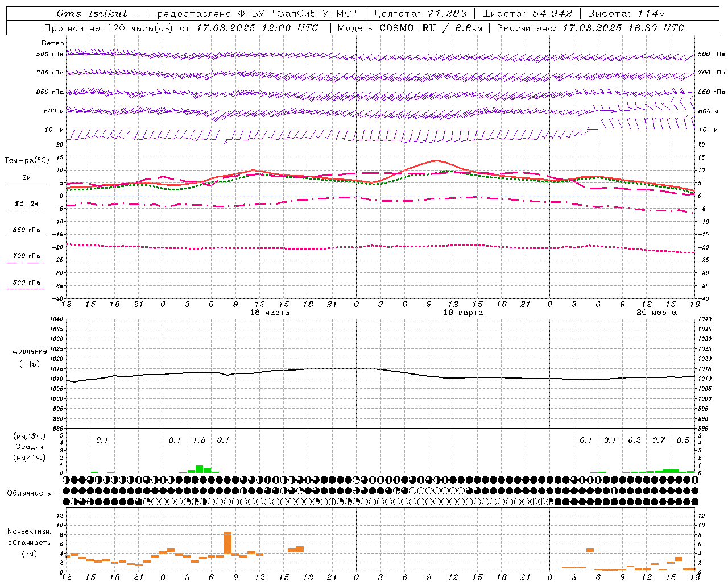The image size is (728, 582).
Task: Click the date label 18 марта
Action: 270,312
